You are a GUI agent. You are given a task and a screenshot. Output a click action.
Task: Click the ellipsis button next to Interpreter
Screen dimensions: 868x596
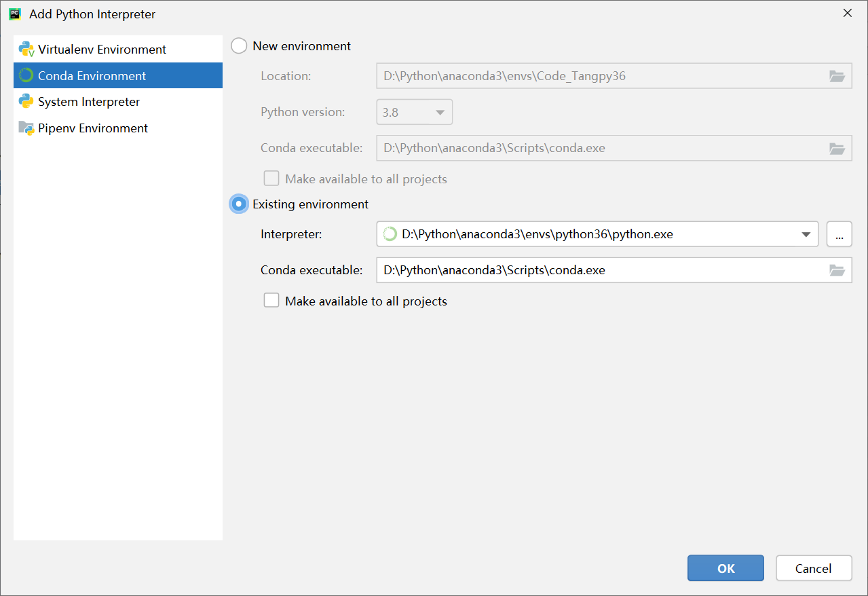(x=839, y=234)
